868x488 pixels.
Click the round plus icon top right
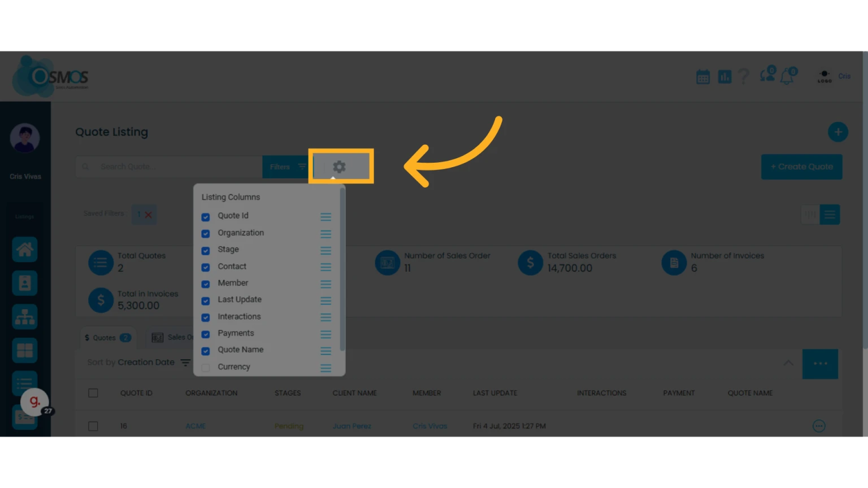click(838, 132)
